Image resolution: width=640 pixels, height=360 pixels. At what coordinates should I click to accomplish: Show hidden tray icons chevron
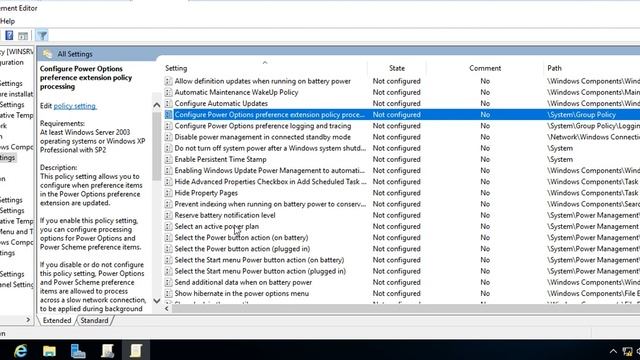point(613,351)
